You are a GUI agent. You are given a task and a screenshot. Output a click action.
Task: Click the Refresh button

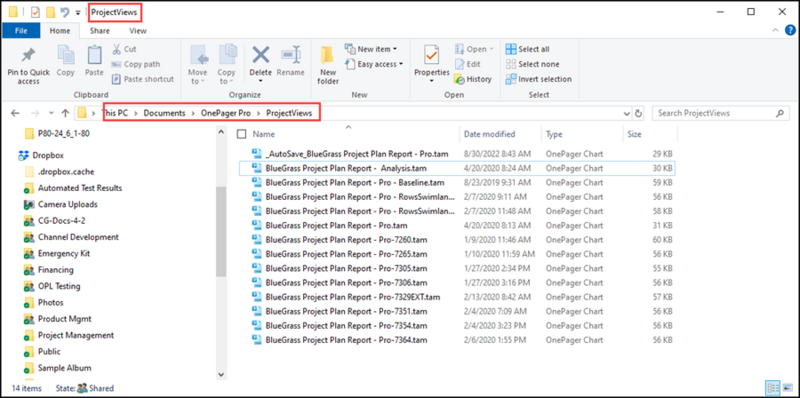tap(639, 113)
